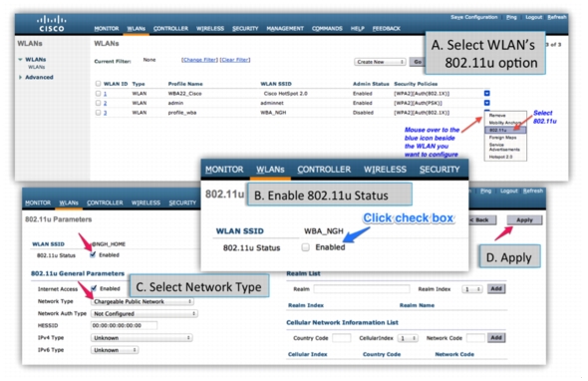Open CONTROLLER menu in the WLANs list window
588x381 pixels.
(x=170, y=29)
